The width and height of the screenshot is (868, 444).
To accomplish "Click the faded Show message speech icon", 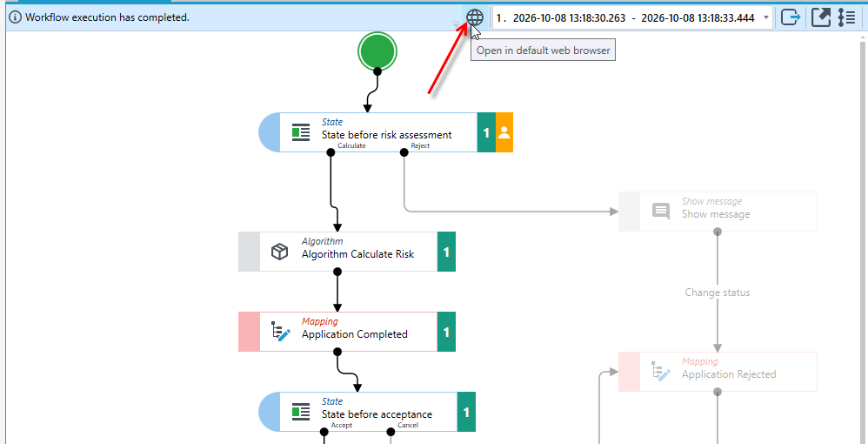I will click(x=661, y=212).
